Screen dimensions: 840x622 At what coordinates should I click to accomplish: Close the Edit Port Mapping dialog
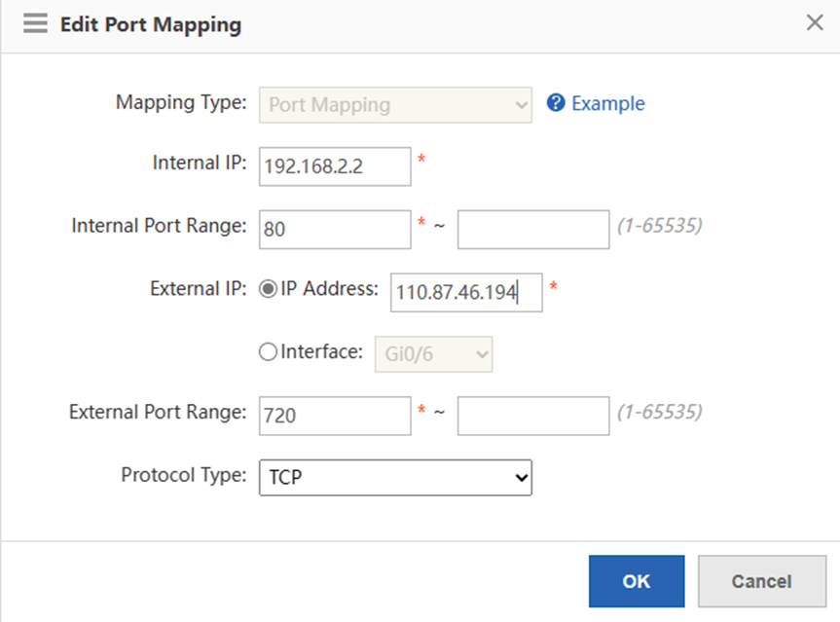tap(815, 22)
